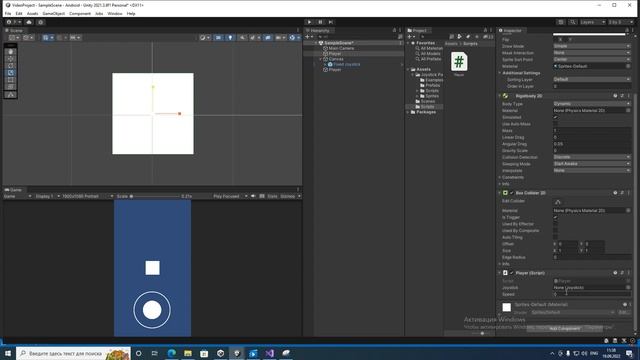
Task: Collapse SampleScene in Hierarchy
Action: [316, 43]
